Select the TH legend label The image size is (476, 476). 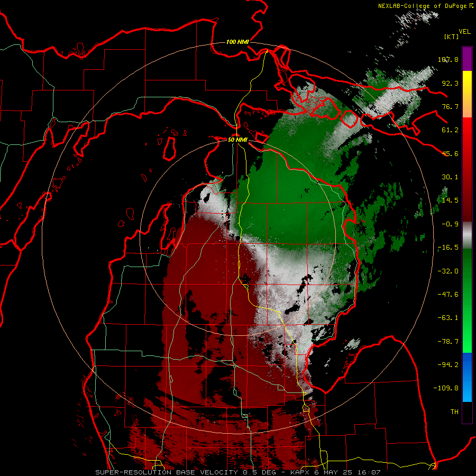click(x=454, y=412)
